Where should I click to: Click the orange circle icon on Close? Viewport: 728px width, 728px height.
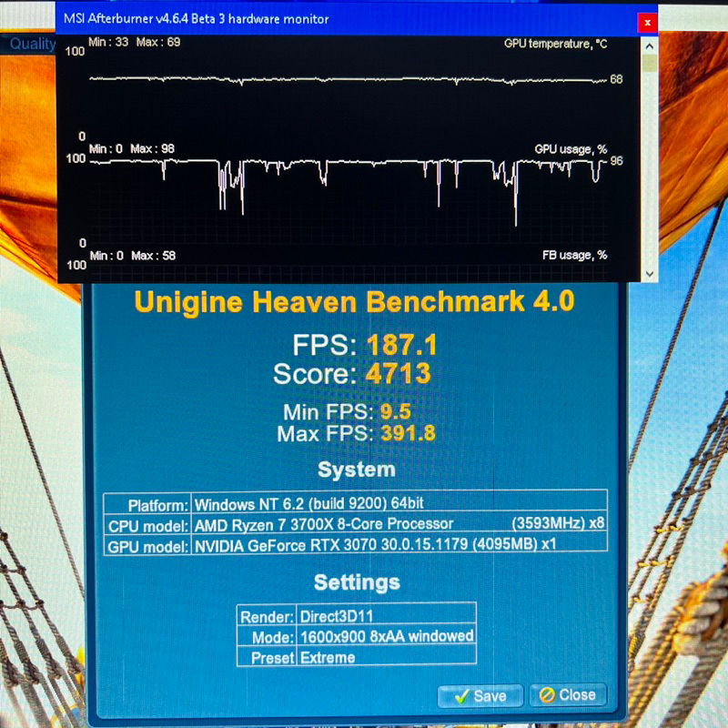[x=546, y=695]
